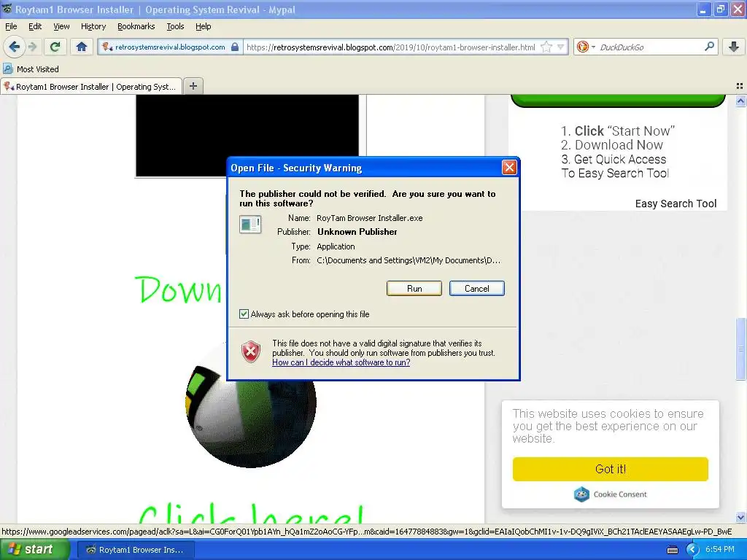747x560 pixels.
Task: Reload the page with the Refresh icon
Action: pos(55,47)
